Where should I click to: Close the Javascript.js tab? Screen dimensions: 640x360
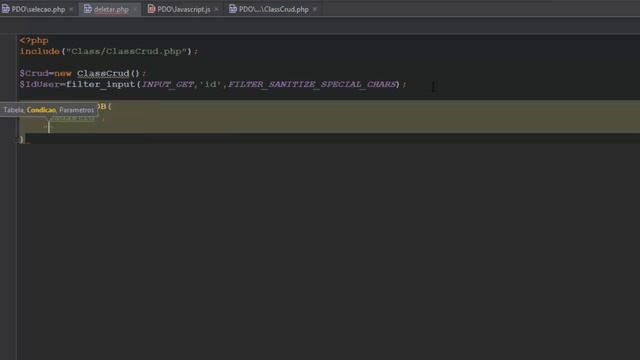pyautogui.click(x=216, y=9)
